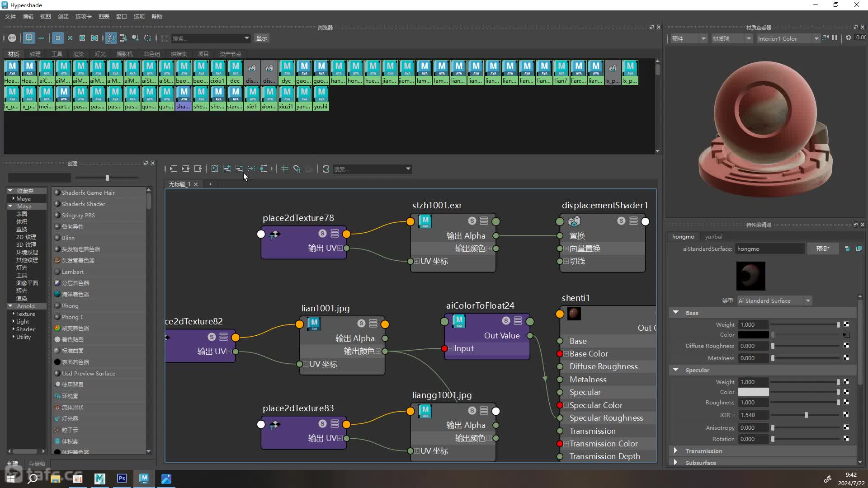Viewport: 868px width, 488px height.
Task: Adjust the IOR slider
Action: pyautogui.click(x=806, y=415)
